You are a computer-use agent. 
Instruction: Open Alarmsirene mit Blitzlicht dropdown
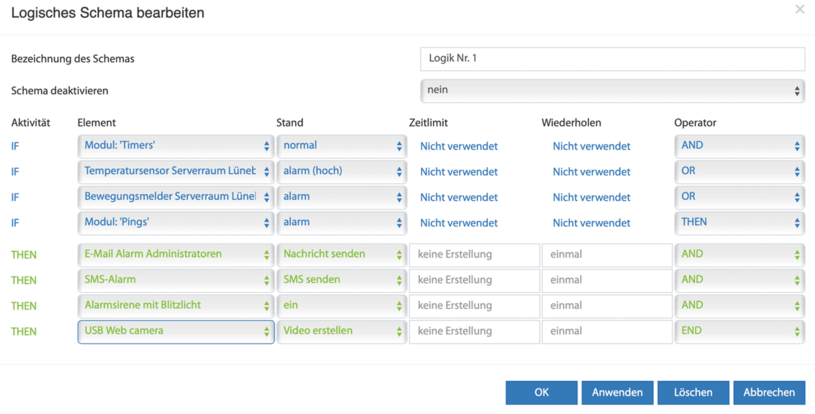pyautogui.click(x=176, y=305)
